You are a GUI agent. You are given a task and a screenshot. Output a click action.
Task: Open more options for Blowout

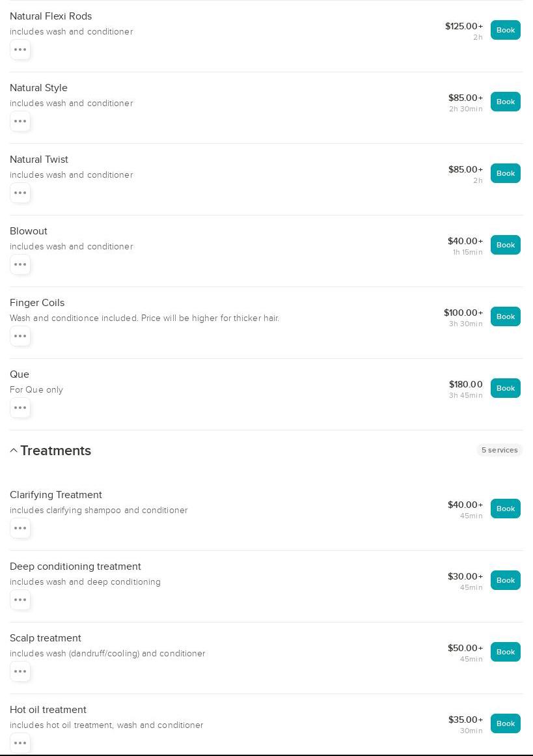coord(20,265)
